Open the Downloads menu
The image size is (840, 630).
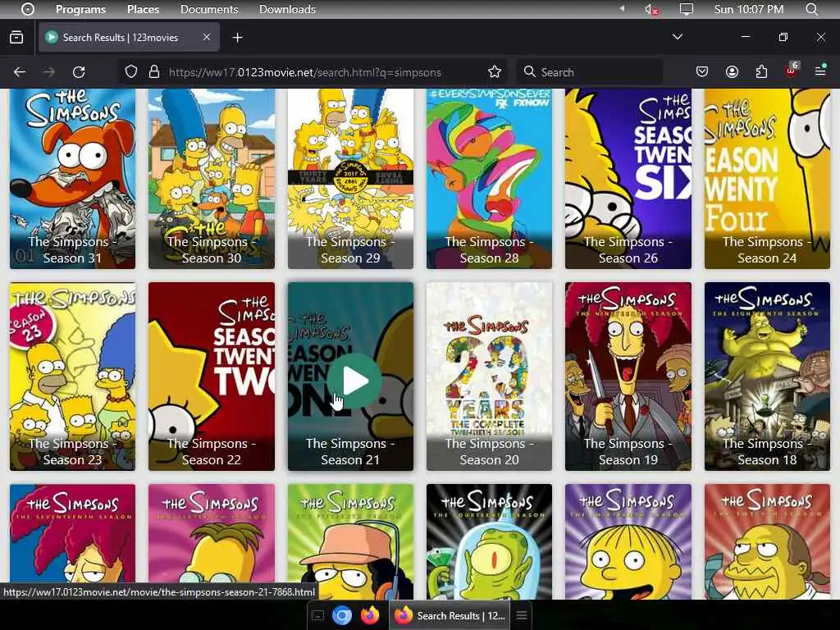[287, 9]
